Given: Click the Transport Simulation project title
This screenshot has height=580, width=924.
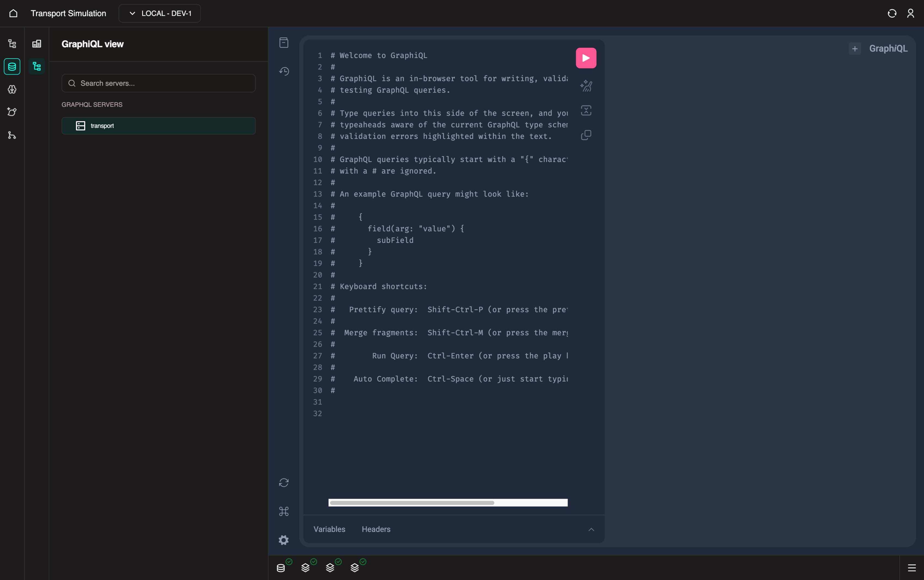Looking at the screenshot, I should [68, 13].
